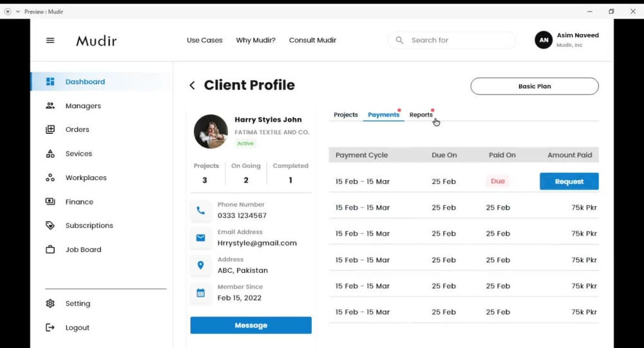Image resolution: width=644 pixels, height=348 pixels.
Task: Click the Mudir logo
Action: (97, 41)
